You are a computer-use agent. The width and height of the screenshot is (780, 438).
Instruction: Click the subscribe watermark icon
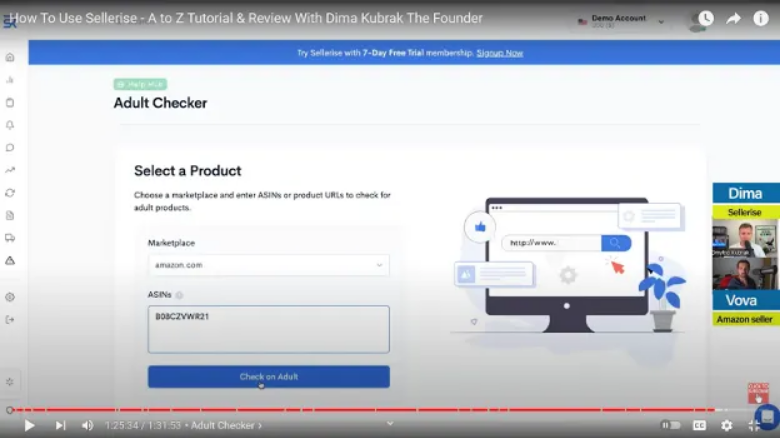[x=758, y=393]
